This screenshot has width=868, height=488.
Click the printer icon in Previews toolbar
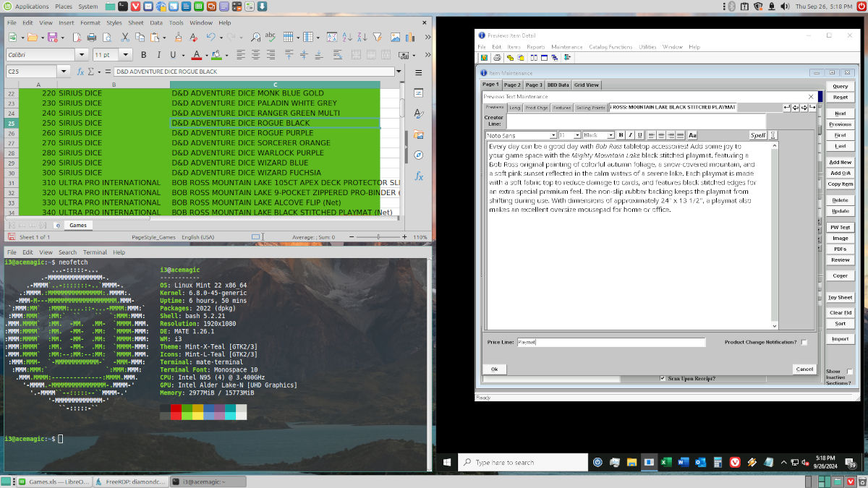click(497, 57)
